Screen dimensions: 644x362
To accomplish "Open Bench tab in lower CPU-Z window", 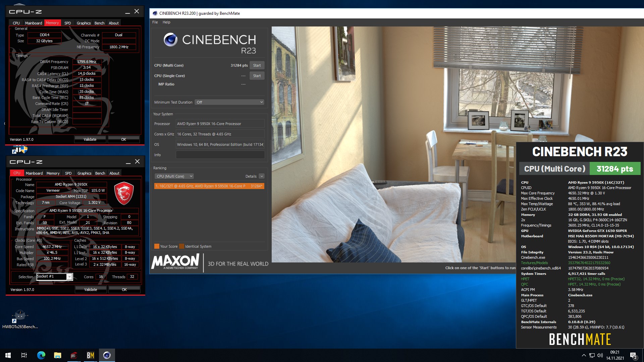I will [x=100, y=173].
